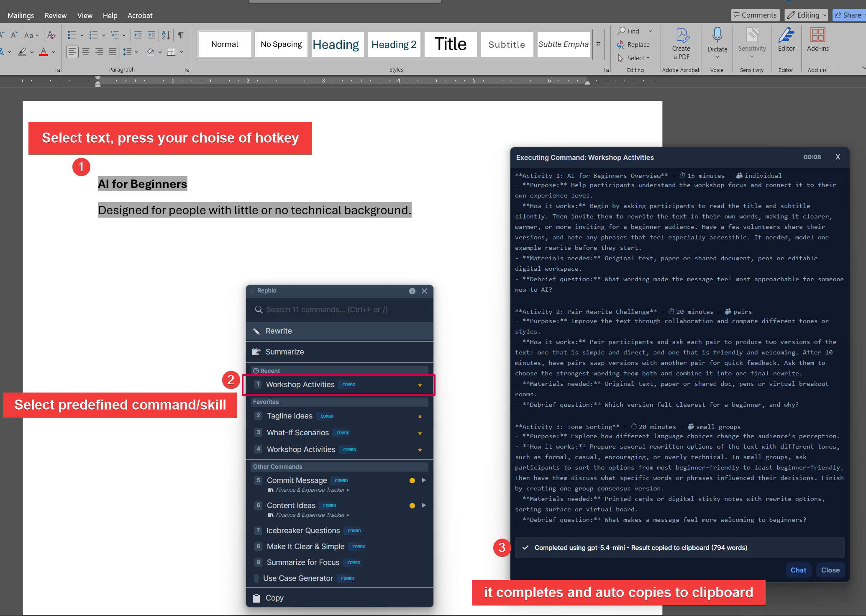The image size is (866, 616).
Task: Click Copy at panel bottom
Action: coord(340,598)
